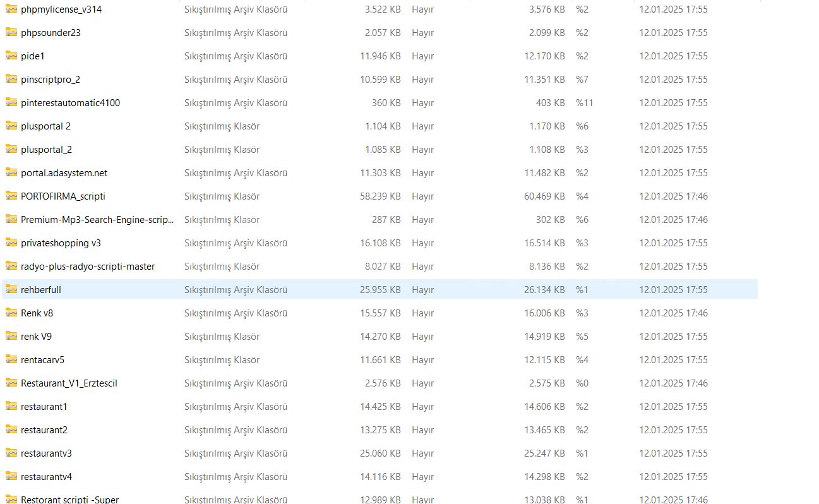Screen dimensions: 819x504
Task: Click the uncompressed size 302 KB
Action: [551, 220]
